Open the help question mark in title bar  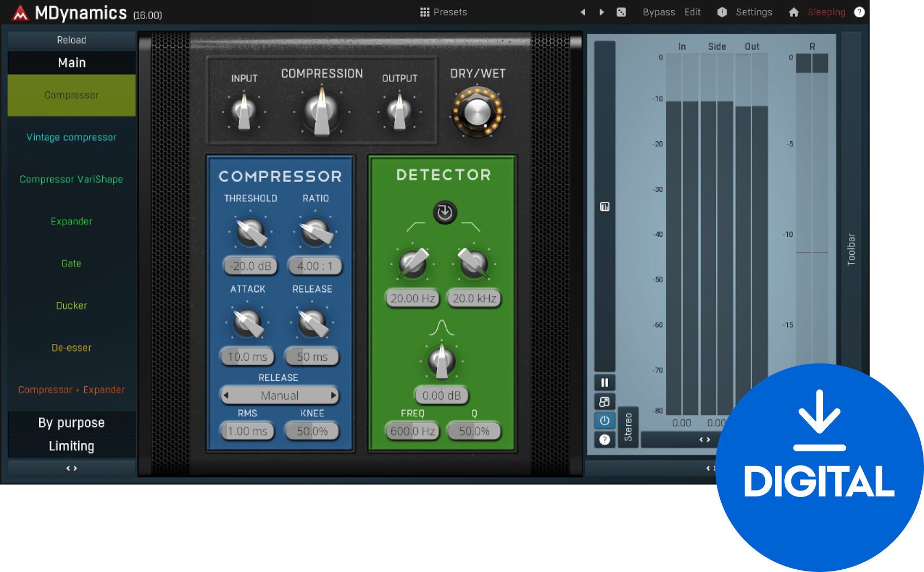coord(859,12)
